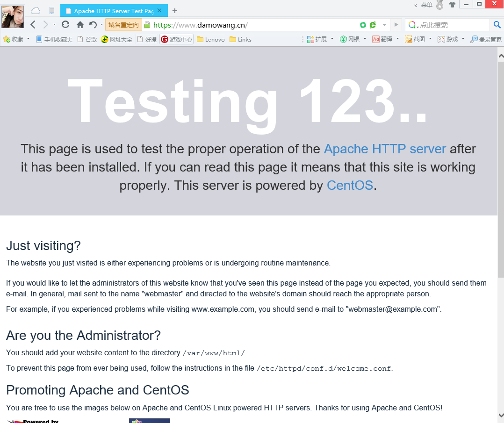Viewport: 504px width, 423px height.
Task: Click the Promoting Apache and CentOS heading
Action: click(x=97, y=390)
